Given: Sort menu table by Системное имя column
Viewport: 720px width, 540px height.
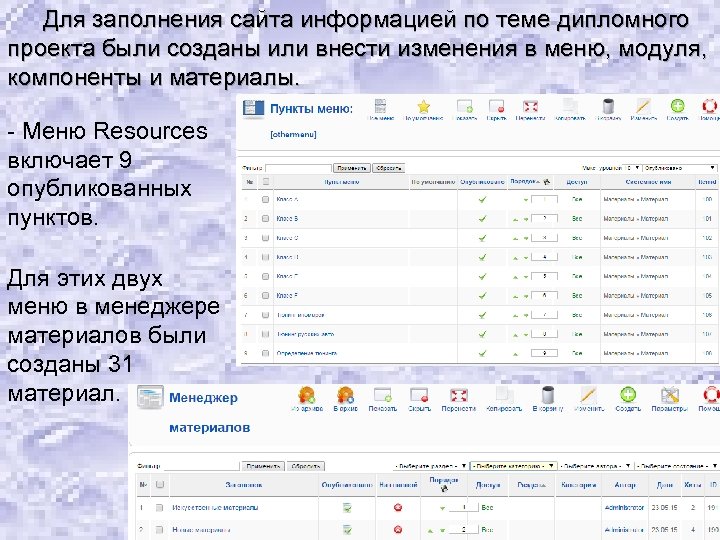Looking at the screenshot, I should pyautogui.click(x=648, y=182).
